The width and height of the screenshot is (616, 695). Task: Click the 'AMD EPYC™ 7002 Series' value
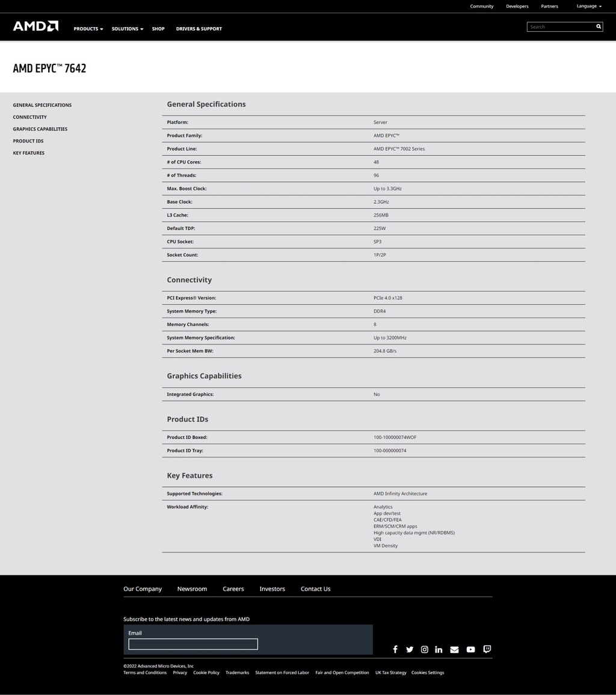(x=399, y=149)
